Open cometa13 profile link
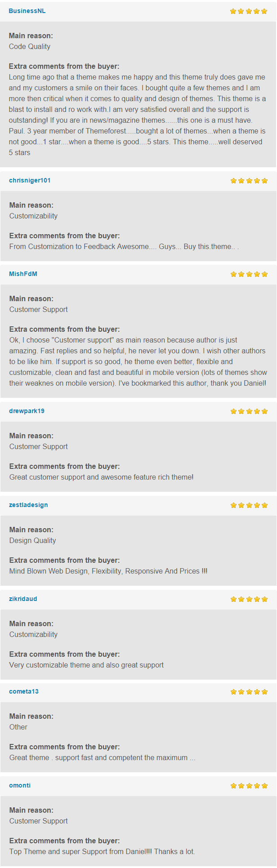This screenshot has height=868, width=277. pyautogui.click(x=24, y=691)
